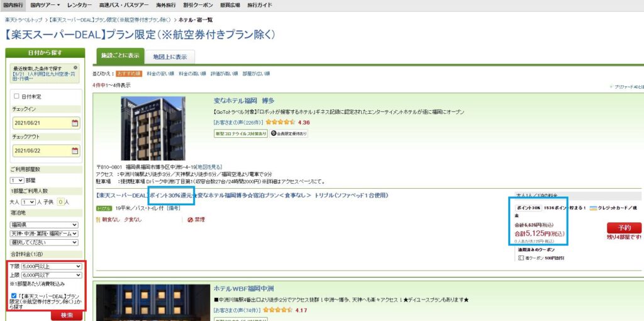Screen dimensions: 644x321
Task: Click the 会員限定優待あり badge
Action: (288, 133)
